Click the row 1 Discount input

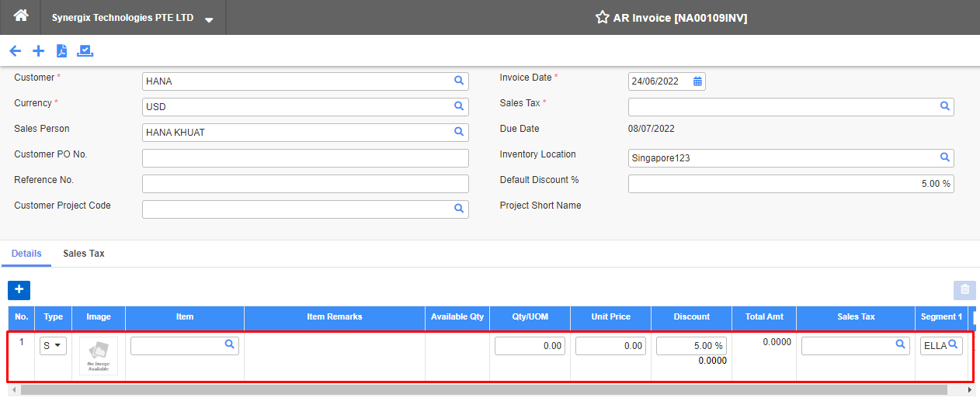[691, 346]
